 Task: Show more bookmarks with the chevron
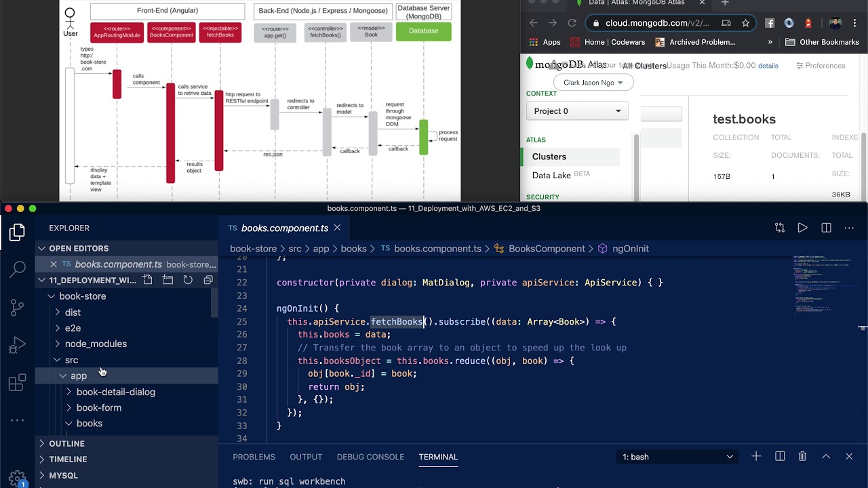click(770, 42)
